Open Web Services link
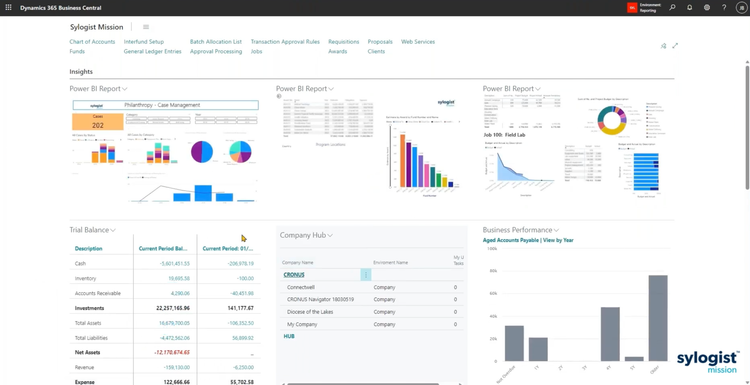 coord(418,42)
